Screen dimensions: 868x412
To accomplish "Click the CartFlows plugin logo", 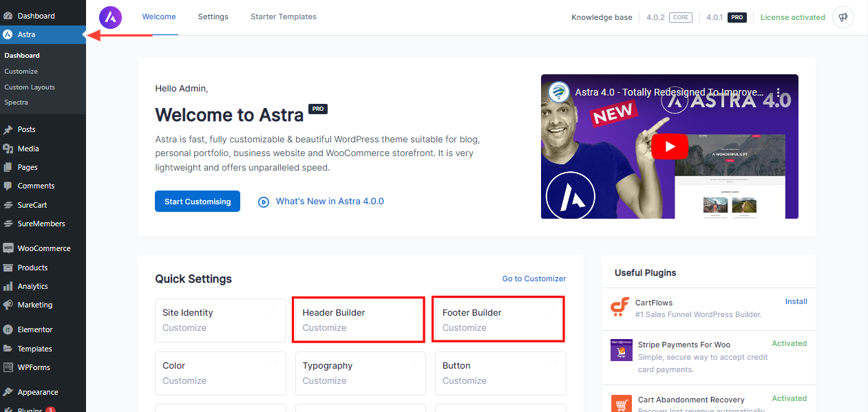I will click(x=620, y=307).
